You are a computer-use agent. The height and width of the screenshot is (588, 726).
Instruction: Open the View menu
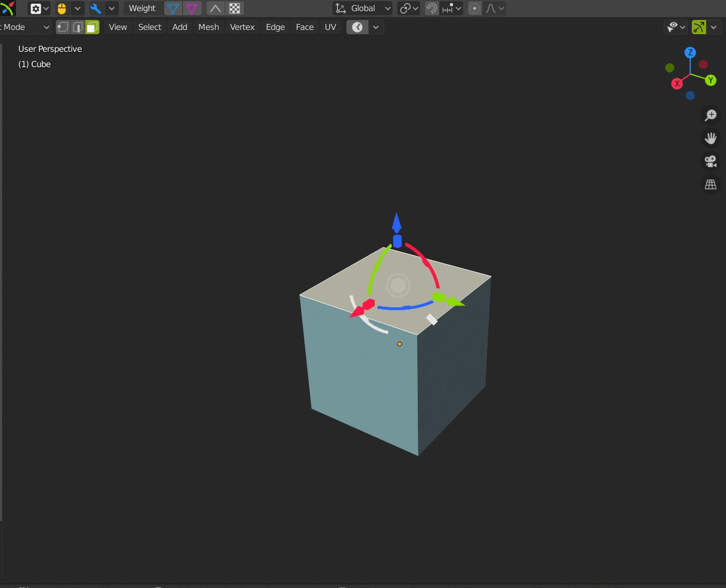coord(118,27)
